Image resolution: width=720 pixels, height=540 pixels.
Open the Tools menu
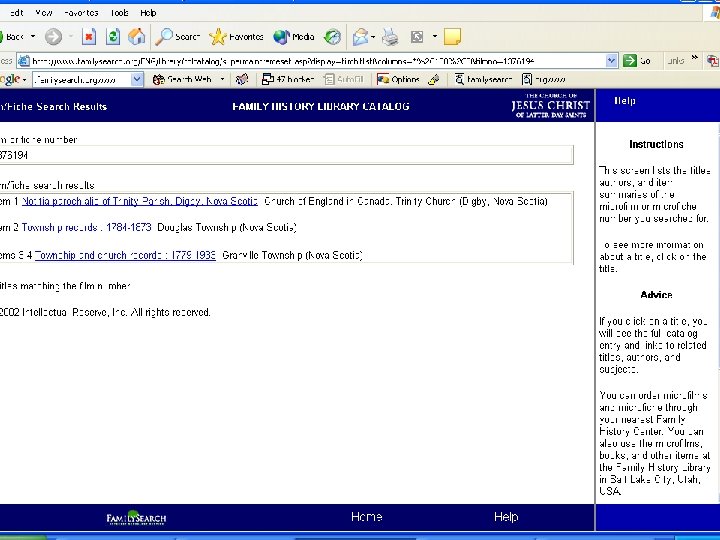(x=119, y=13)
